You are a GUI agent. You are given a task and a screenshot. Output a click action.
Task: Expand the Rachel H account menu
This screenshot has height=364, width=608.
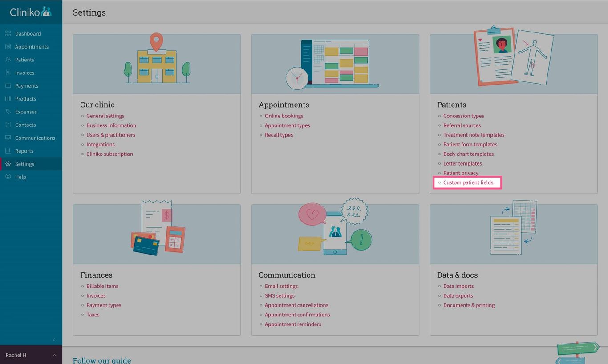pos(16,355)
